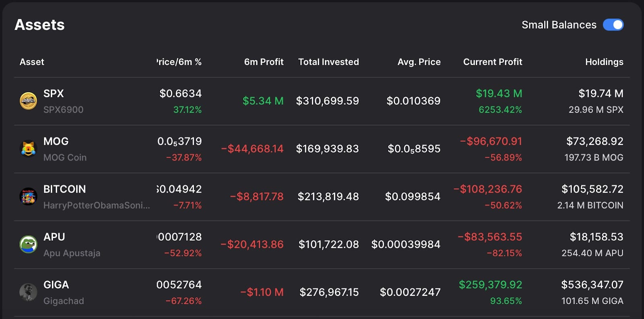The image size is (644, 319).
Task: Sort by Current Profit column header
Action: pyautogui.click(x=493, y=62)
